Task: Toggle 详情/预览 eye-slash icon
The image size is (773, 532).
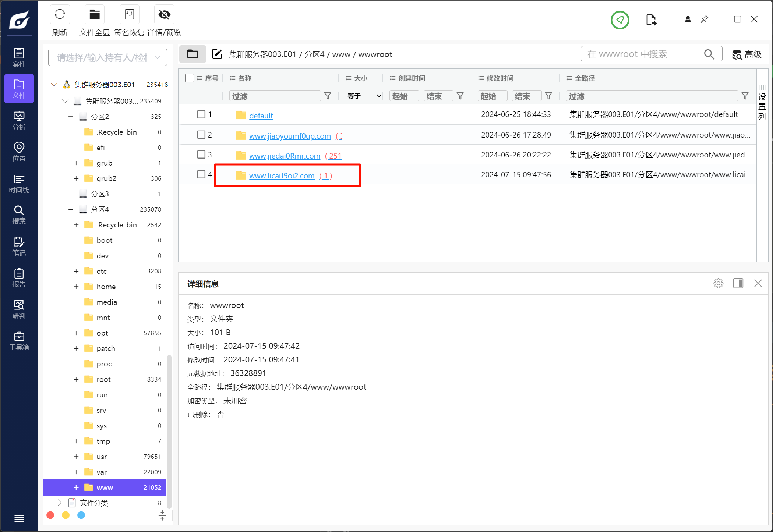Action: pos(164,15)
